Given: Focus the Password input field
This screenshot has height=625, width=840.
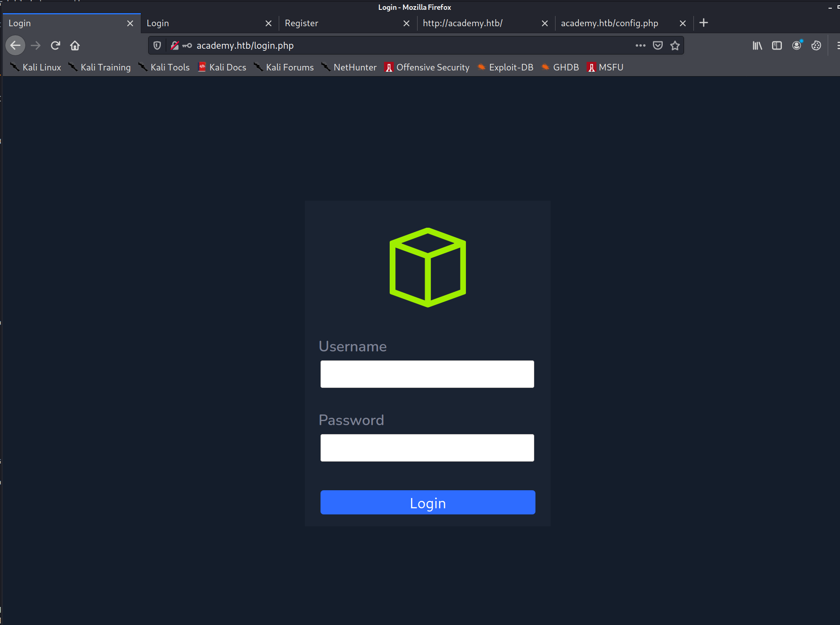Looking at the screenshot, I should click(427, 448).
